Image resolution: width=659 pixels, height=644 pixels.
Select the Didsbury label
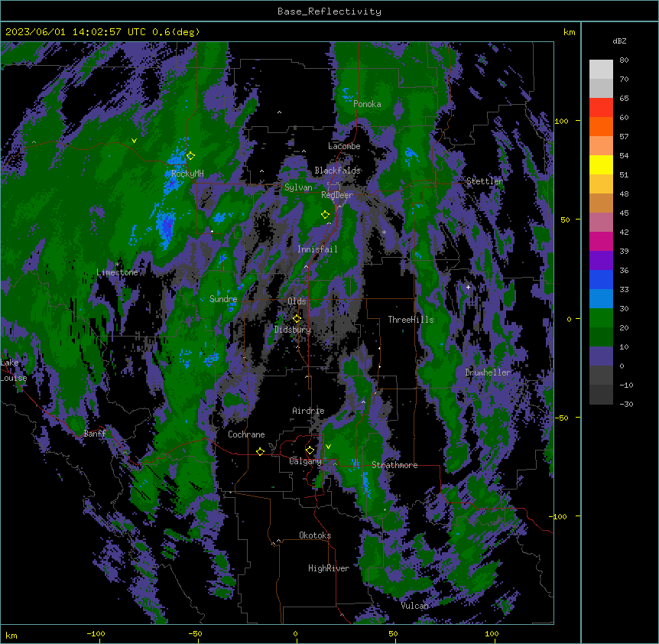(x=293, y=330)
